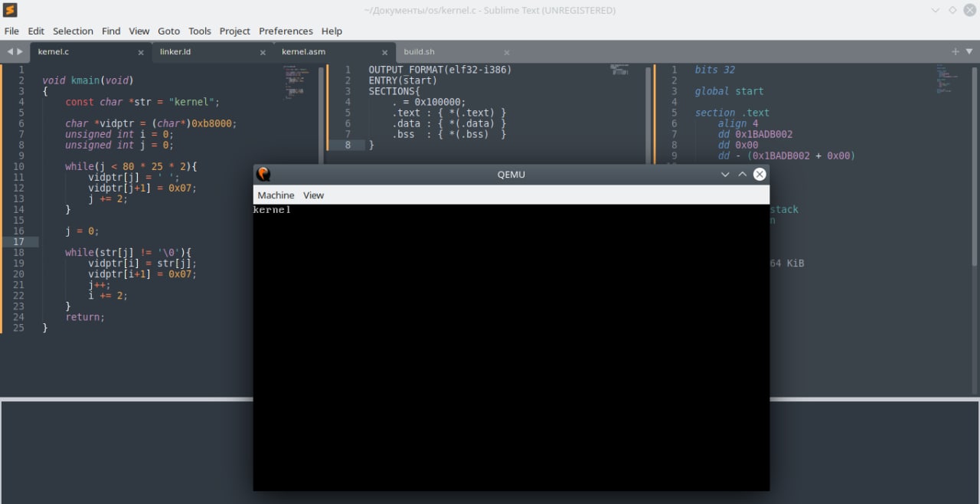
Task: Click the "dd 0x1BADB002" line
Action: [x=755, y=134]
